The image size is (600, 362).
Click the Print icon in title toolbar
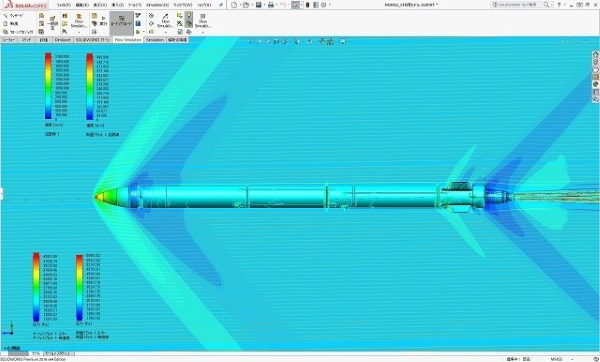click(x=271, y=5)
